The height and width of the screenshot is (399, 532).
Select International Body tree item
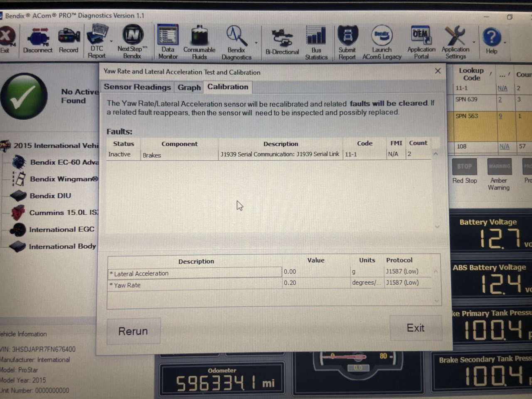pos(53,246)
